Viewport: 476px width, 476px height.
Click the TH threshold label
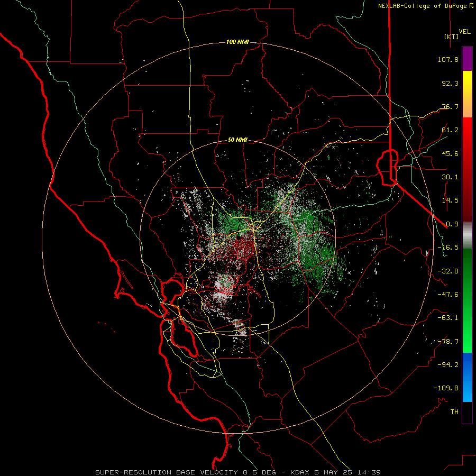[454, 412]
